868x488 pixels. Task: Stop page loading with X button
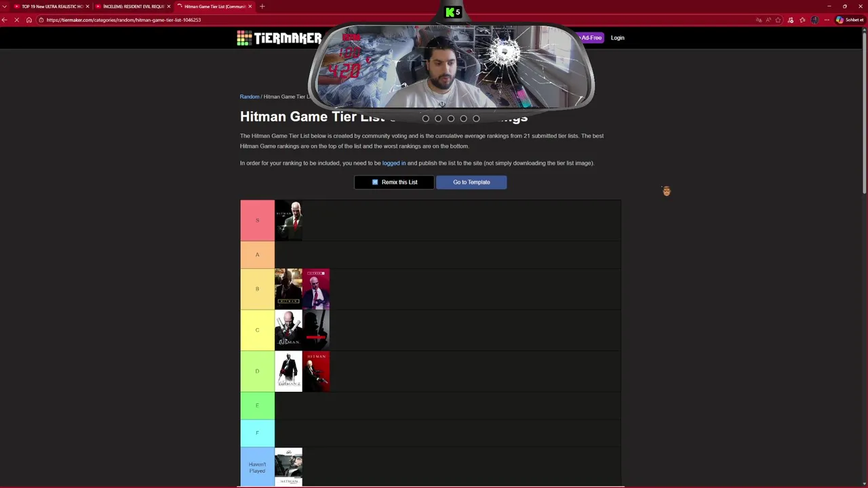click(x=16, y=20)
